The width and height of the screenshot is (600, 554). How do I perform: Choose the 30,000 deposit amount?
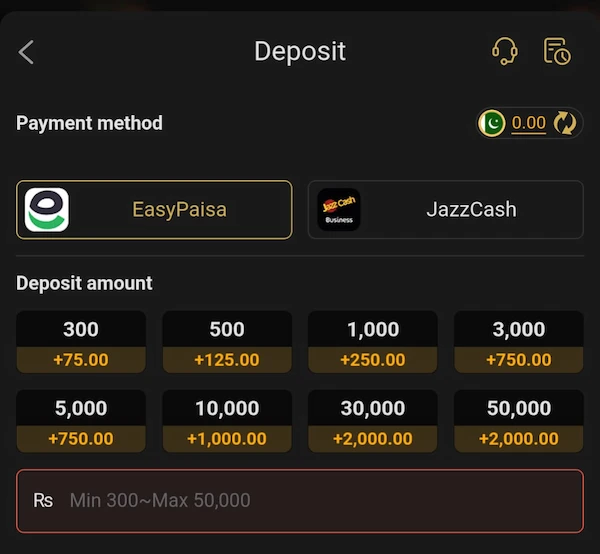pyautogui.click(x=373, y=421)
